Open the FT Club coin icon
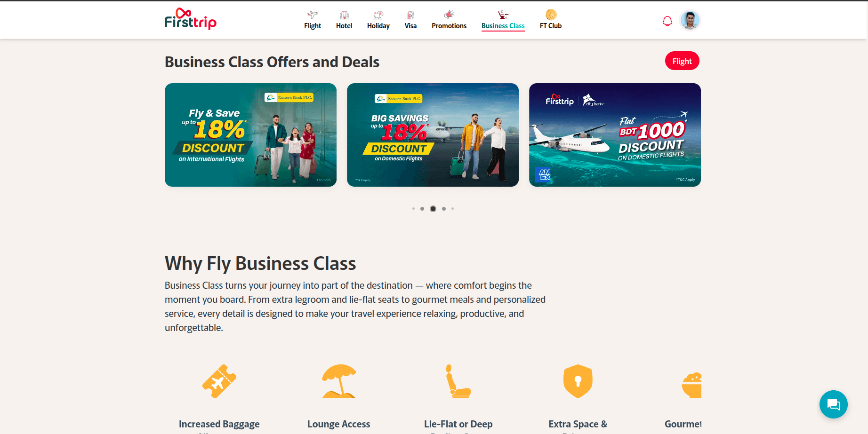The image size is (868, 434). coord(551,15)
